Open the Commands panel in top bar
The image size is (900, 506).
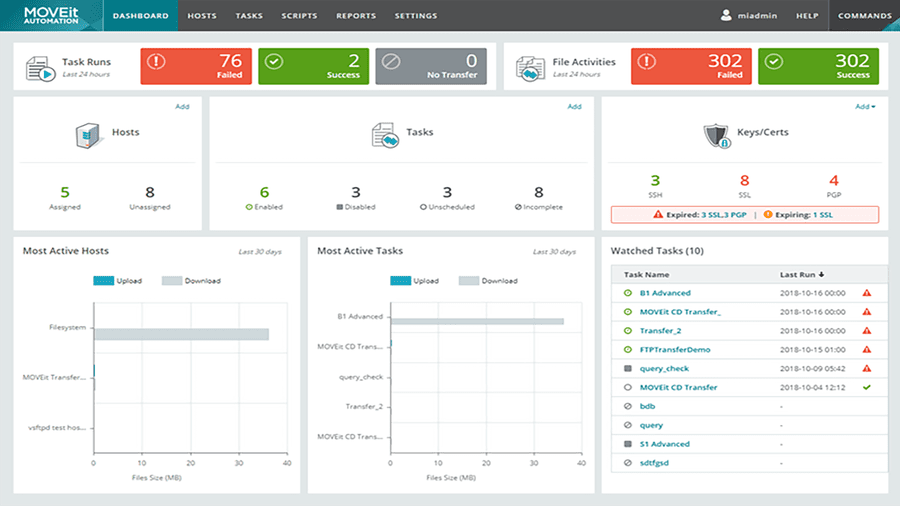[x=864, y=16]
